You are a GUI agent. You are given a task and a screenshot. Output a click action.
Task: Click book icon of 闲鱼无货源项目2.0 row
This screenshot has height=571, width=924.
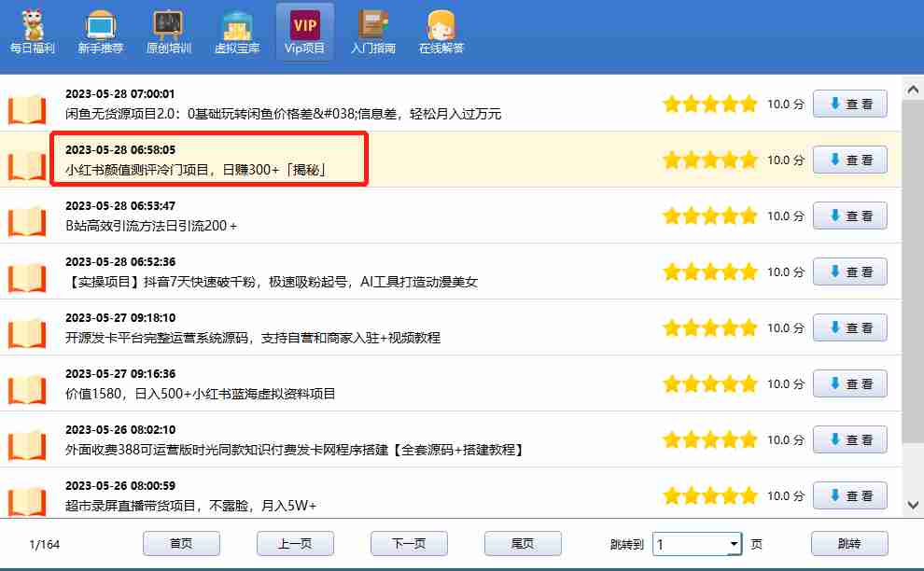tap(27, 109)
